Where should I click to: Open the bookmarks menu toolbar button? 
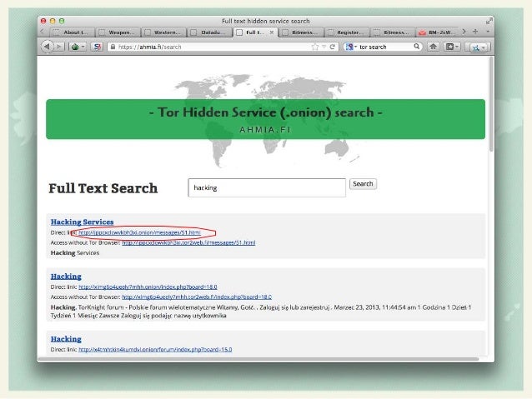(452, 47)
